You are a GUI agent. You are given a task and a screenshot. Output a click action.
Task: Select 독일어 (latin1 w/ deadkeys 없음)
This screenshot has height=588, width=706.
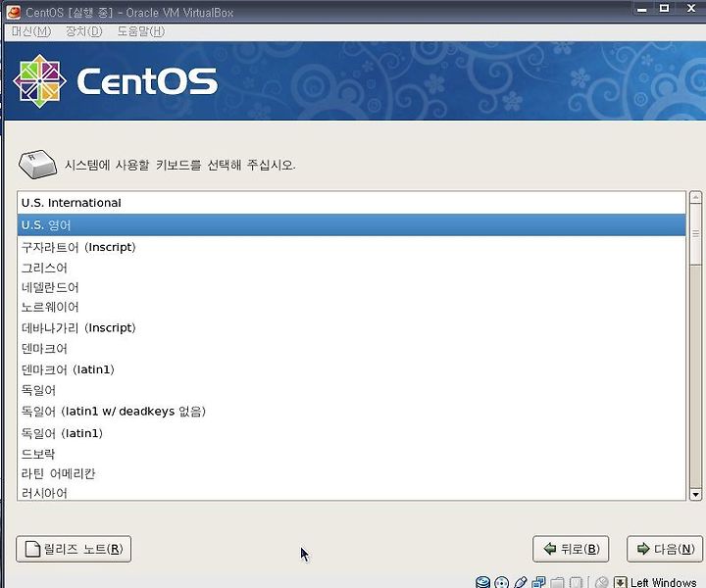pyautogui.click(x=351, y=412)
